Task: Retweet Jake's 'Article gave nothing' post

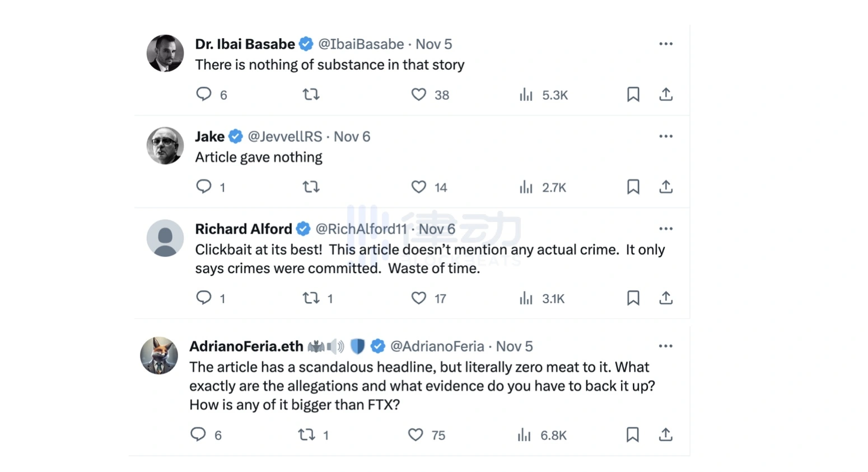Action: tap(311, 187)
